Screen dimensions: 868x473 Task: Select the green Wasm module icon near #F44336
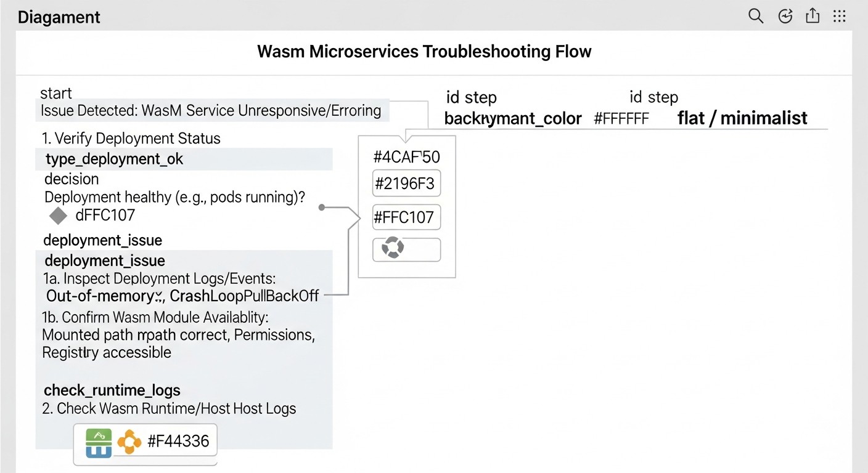(98, 441)
